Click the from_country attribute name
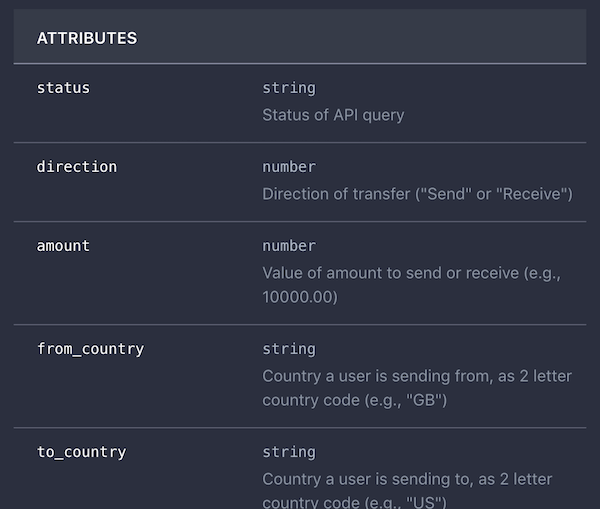 (90, 349)
